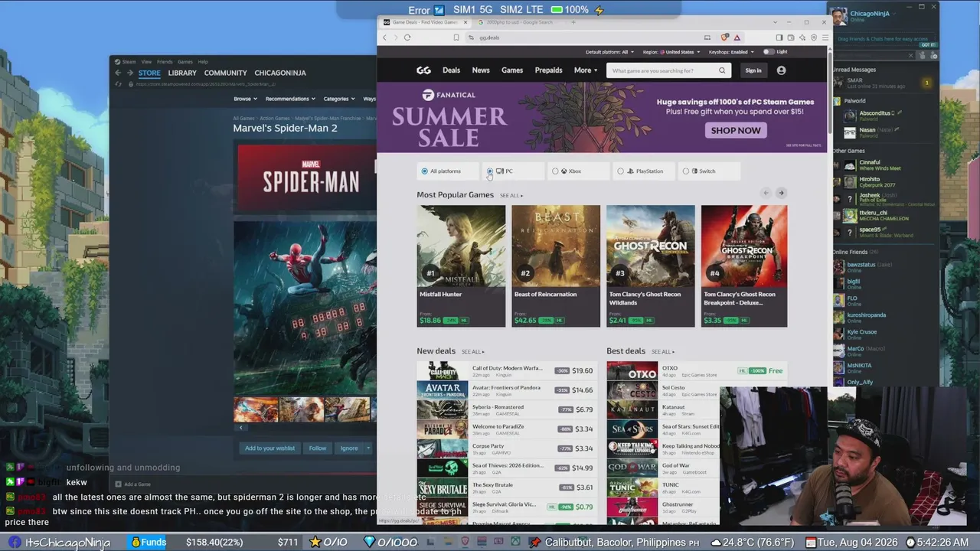Toggle the Light theme switch
Screen dimensions: 980x551
tap(768, 52)
